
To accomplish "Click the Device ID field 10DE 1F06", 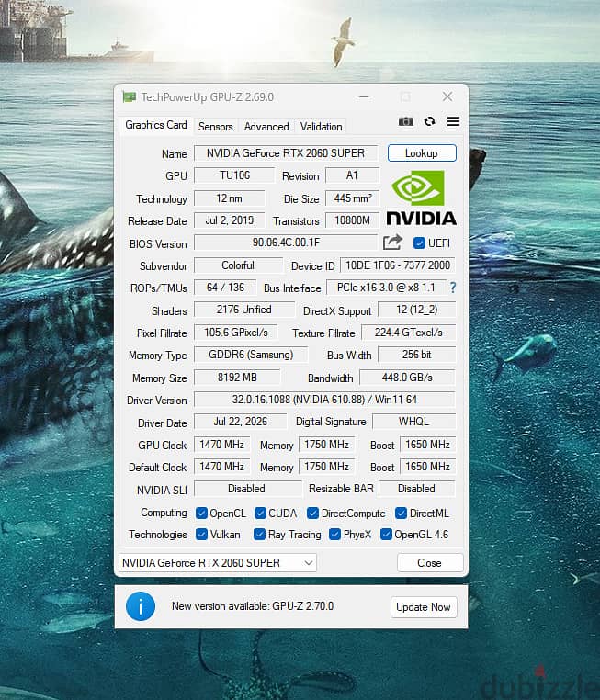I will (x=397, y=265).
